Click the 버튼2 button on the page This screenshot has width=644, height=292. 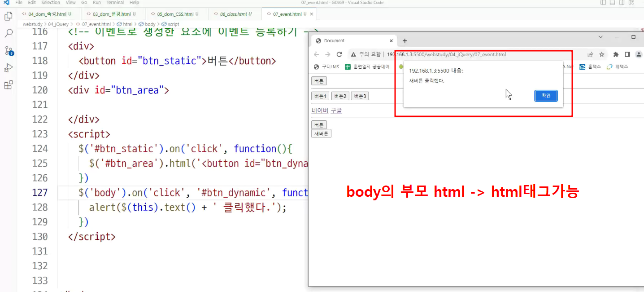pyautogui.click(x=340, y=96)
